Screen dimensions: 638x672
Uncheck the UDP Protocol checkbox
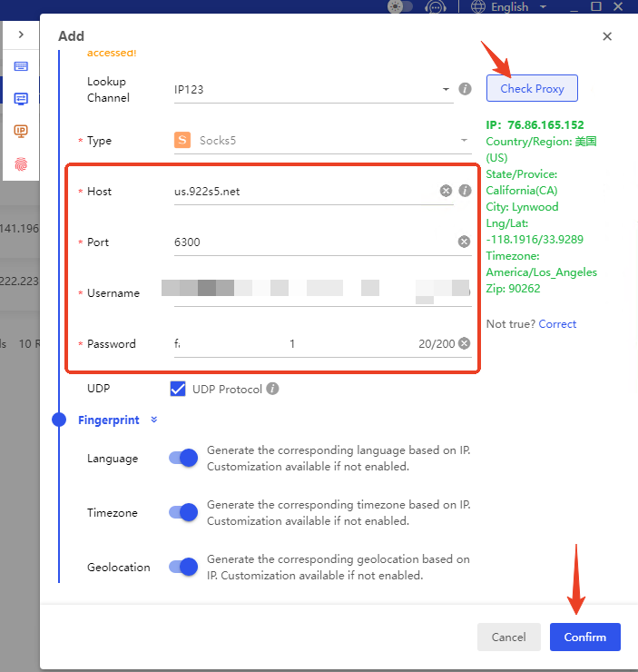tap(178, 389)
